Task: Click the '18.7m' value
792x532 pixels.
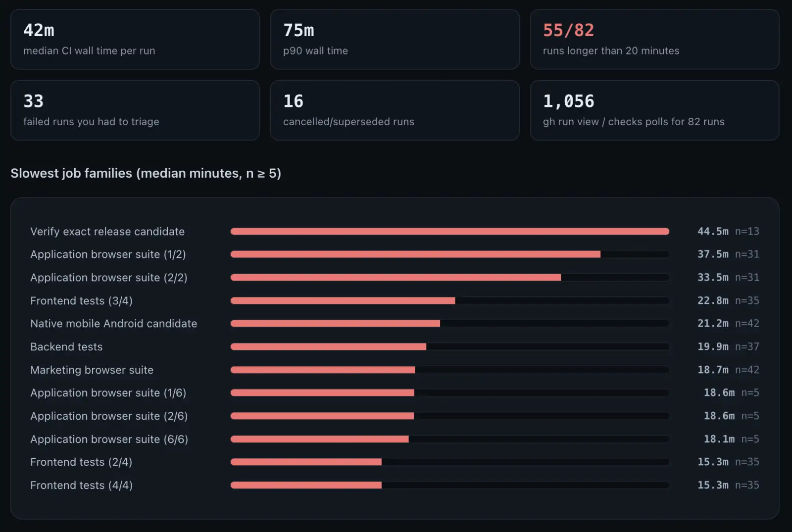Action: (713, 370)
